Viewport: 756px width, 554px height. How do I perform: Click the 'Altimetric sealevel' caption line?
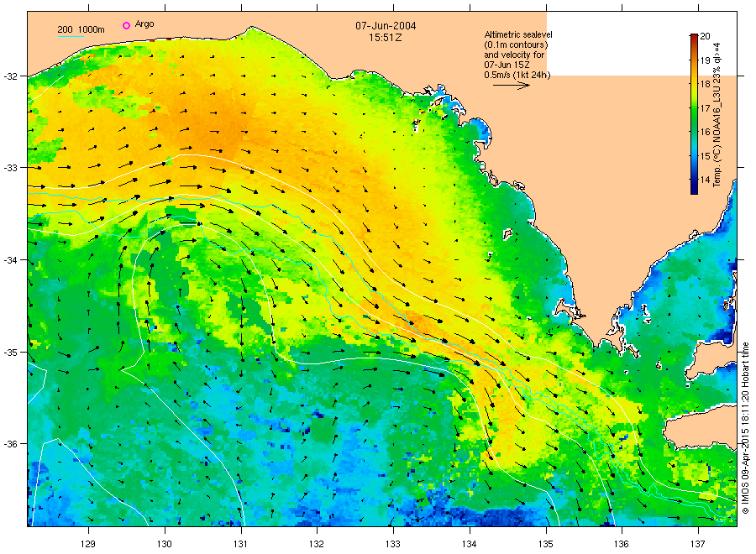pos(517,34)
